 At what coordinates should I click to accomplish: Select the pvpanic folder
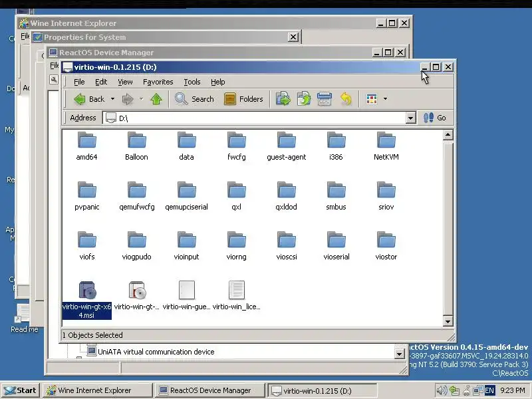click(87, 196)
